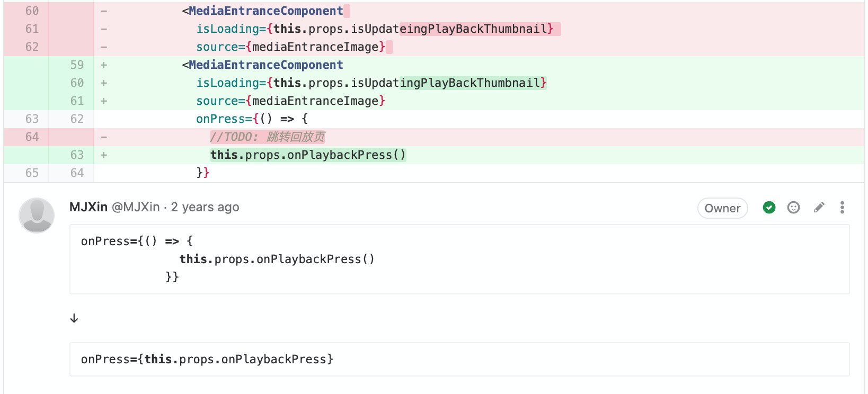
Task: Click new line number 61 on added source line
Action: point(77,101)
